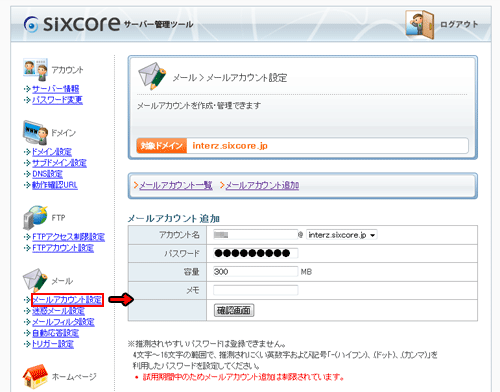The height and width of the screenshot is (392, 500).
Task: Click the red trial period restriction notice
Action: pyautogui.click(x=243, y=377)
